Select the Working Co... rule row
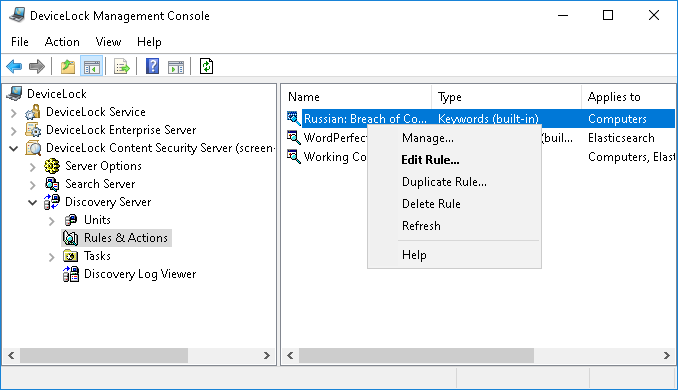678x390 pixels. [327, 157]
